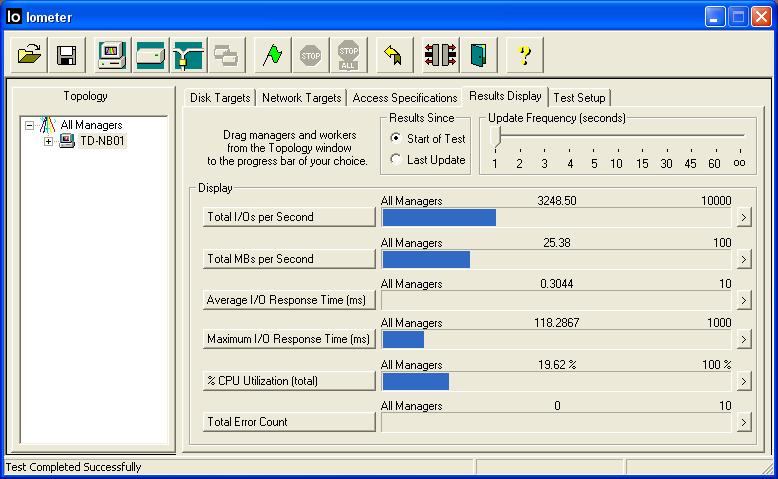Click the 19.62 % CPU value
Image resolution: width=778 pixels, height=479 pixels.
pos(557,365)
